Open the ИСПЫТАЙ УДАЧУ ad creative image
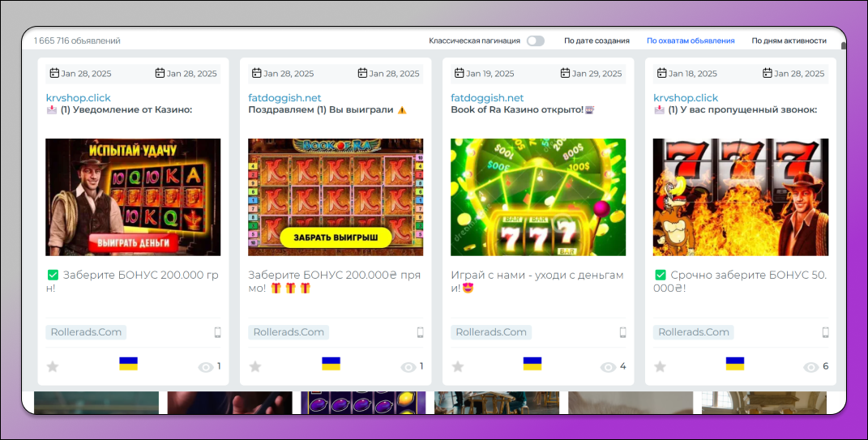Image resolution: width=868 pixels, height=440 pixels. 133,197
